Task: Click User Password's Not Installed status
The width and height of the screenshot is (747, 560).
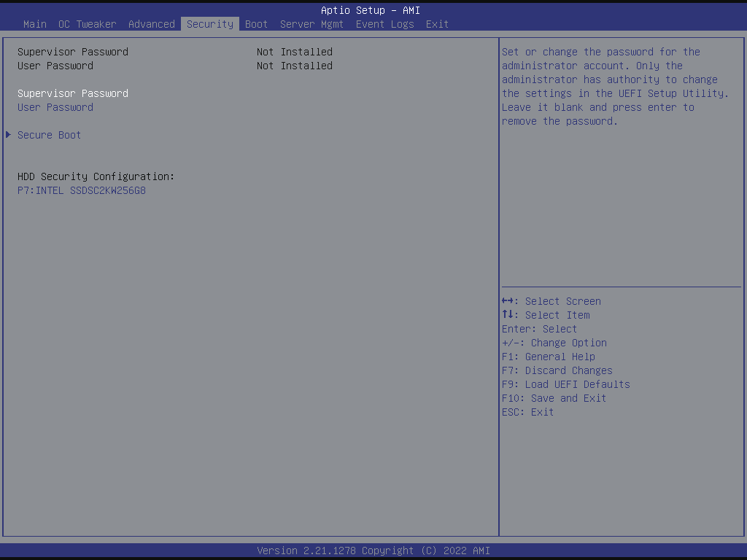Action: [x=294, y=66]
